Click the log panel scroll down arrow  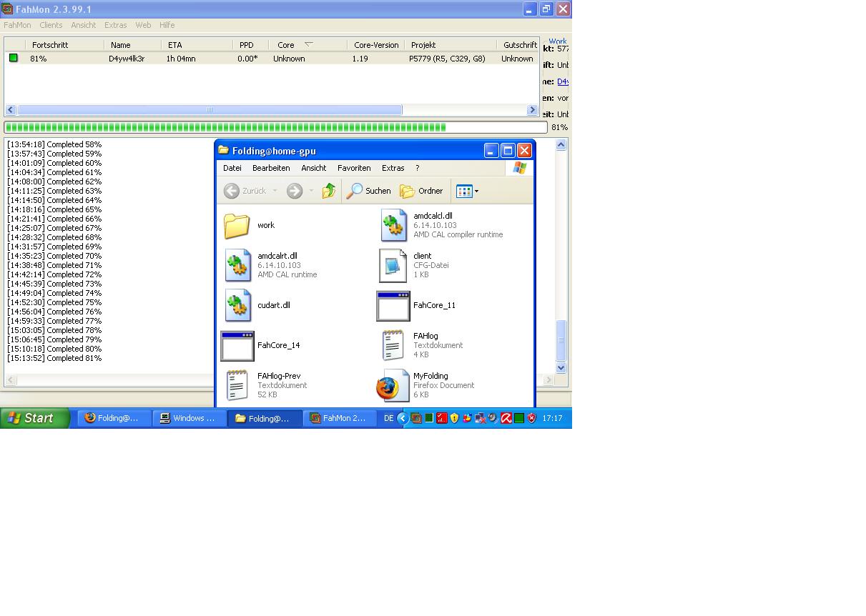[561, 367]
